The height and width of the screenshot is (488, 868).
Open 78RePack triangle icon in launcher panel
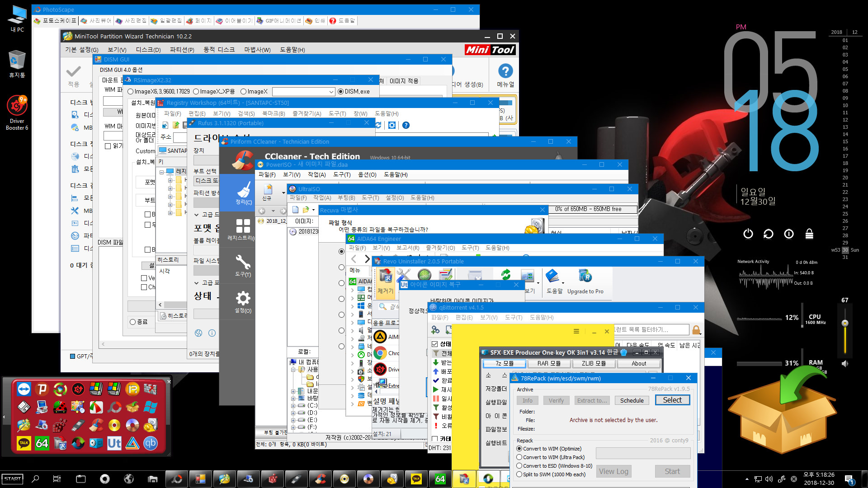(x=132, y=443)
